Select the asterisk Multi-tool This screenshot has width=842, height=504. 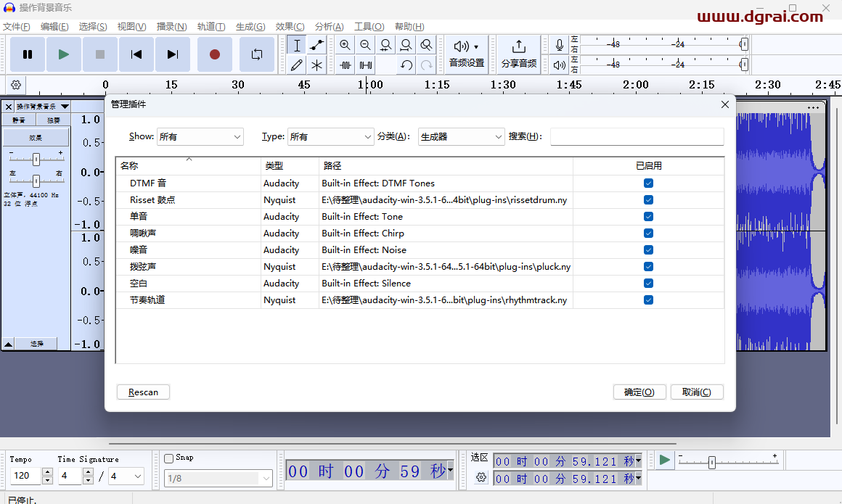[316, 65]
